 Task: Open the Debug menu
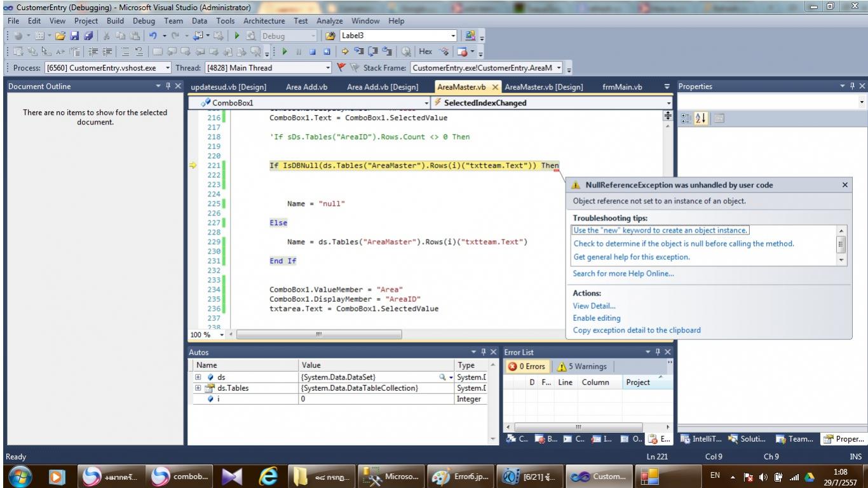click(x=144, y=21)
